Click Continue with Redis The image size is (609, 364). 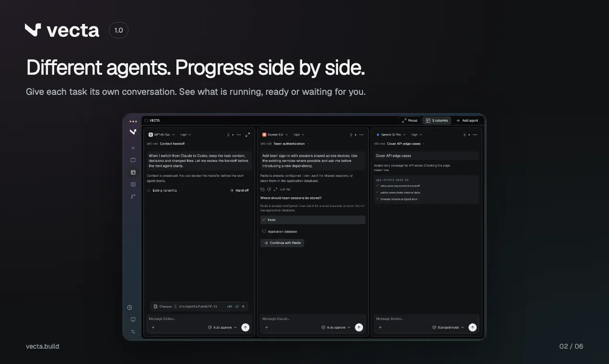coord(282,243)
